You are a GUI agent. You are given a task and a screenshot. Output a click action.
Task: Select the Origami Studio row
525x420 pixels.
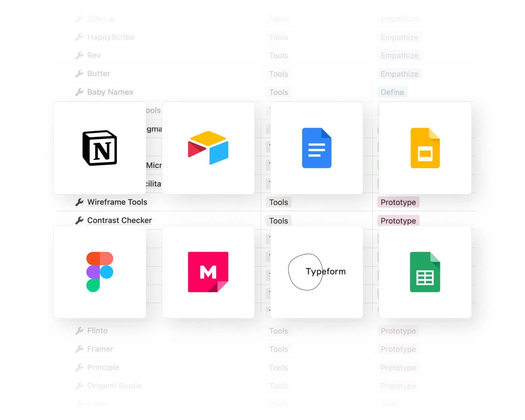[x=114, y=385]
